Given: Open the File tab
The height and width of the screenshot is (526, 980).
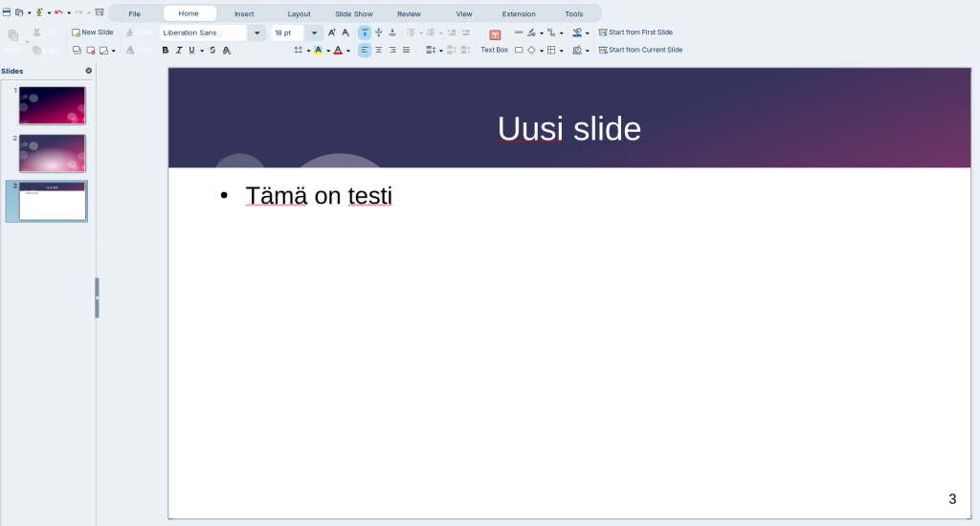Looking at the screenshot, I should coord(134,13).
